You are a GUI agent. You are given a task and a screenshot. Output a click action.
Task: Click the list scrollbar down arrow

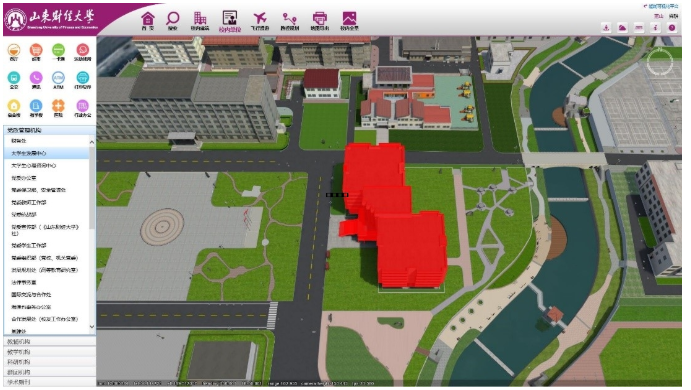click(x=92, y=327)
